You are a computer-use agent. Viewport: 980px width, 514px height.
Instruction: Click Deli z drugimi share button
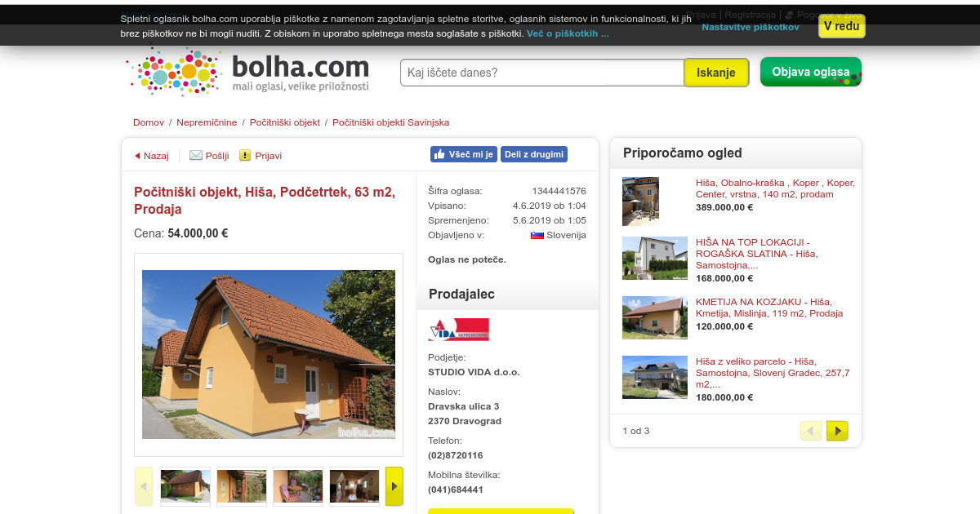point(534,154)
